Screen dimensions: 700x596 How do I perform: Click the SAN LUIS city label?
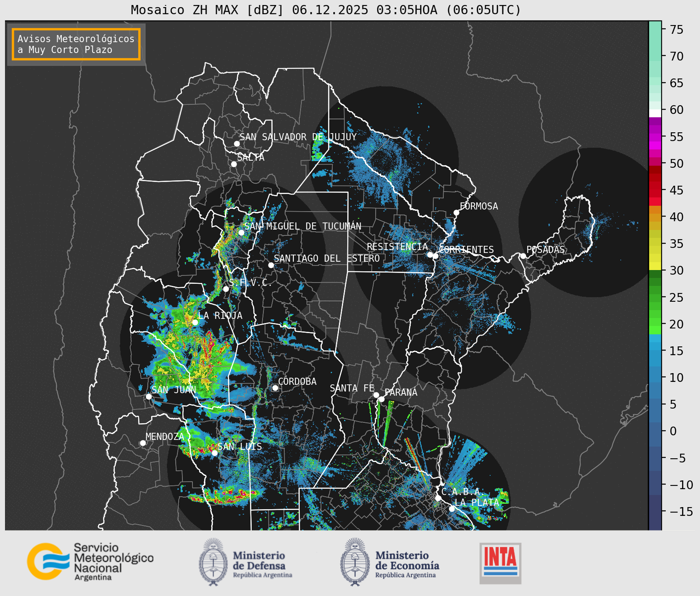240,447
